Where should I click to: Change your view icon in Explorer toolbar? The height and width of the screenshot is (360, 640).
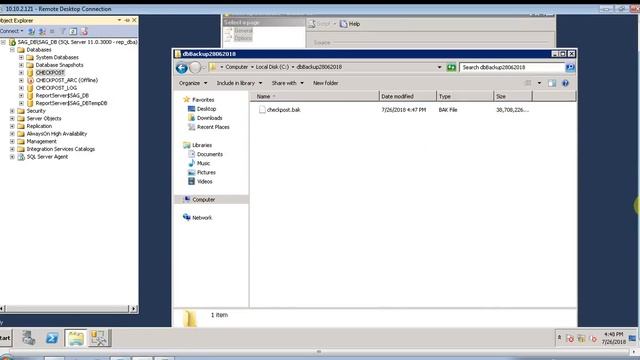(528, 83)
